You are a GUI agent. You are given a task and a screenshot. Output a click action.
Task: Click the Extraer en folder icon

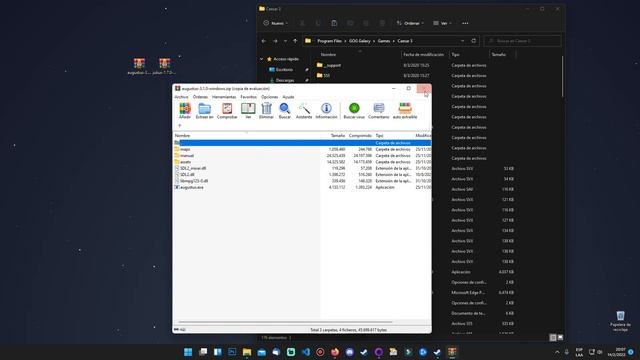(x=204, y=111)
